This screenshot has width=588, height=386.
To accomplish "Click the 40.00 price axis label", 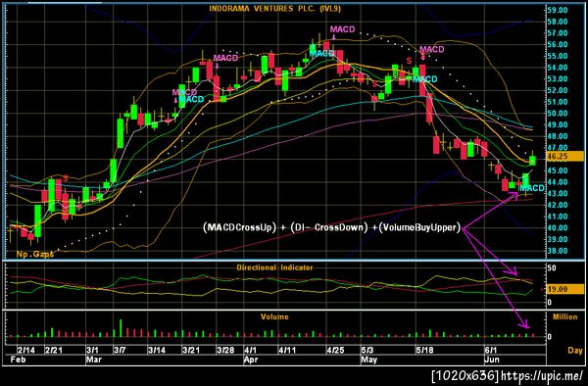I will pos(558,228).
